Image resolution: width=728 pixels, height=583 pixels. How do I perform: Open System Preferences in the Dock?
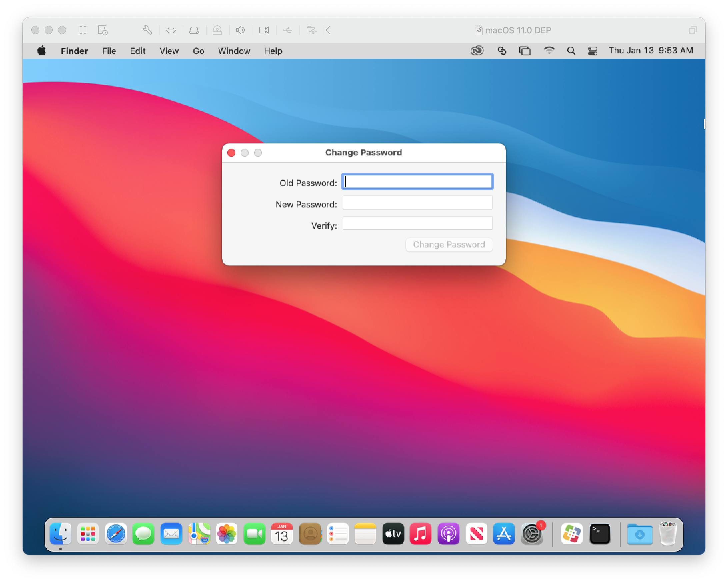(532, 534)
